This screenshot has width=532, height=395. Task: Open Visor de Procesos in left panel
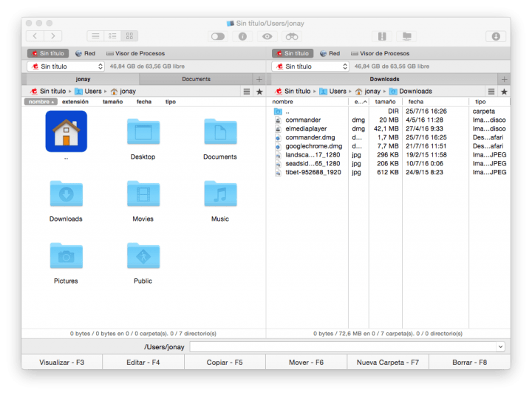tap(135, 53)
